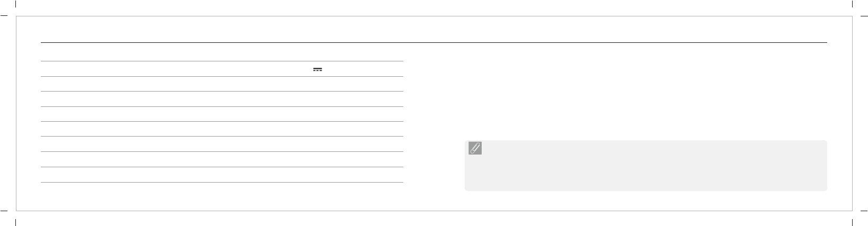
Task: Click the top-right vertical crop mark
Action: tap(852, 4)
